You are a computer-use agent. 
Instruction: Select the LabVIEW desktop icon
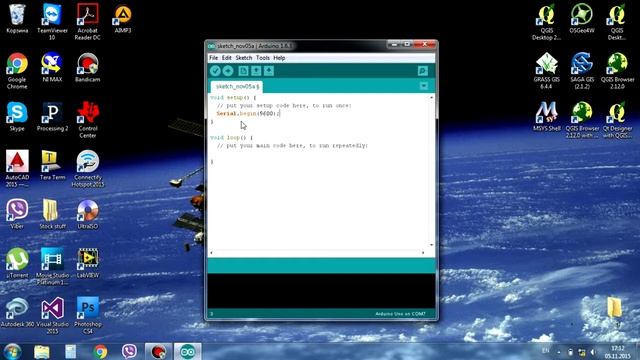[x=87, y=263]
